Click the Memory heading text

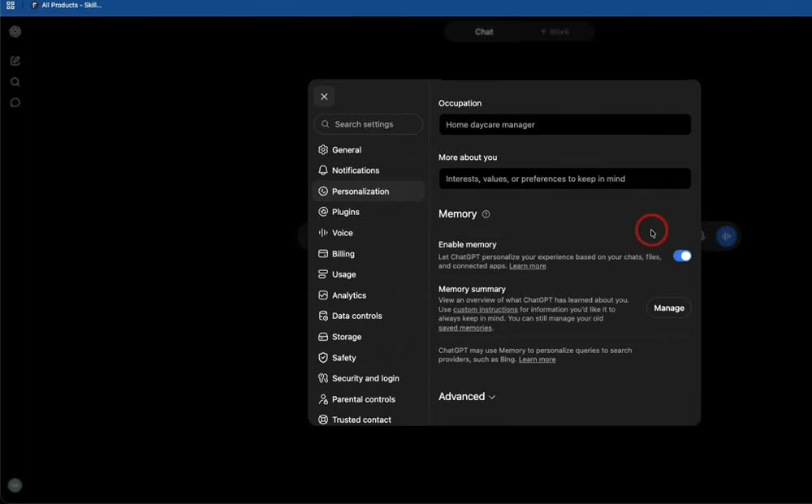point(457,213)
